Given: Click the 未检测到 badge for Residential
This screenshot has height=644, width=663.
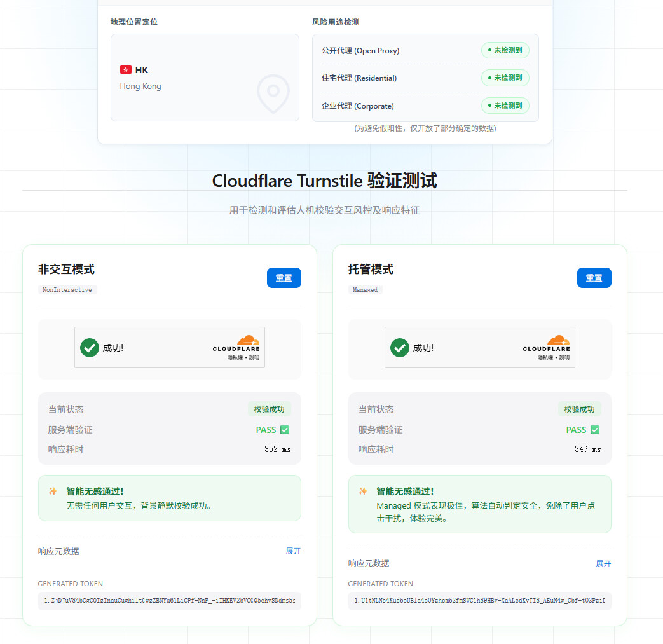Looking at the screenshot, I should [505, 78].
